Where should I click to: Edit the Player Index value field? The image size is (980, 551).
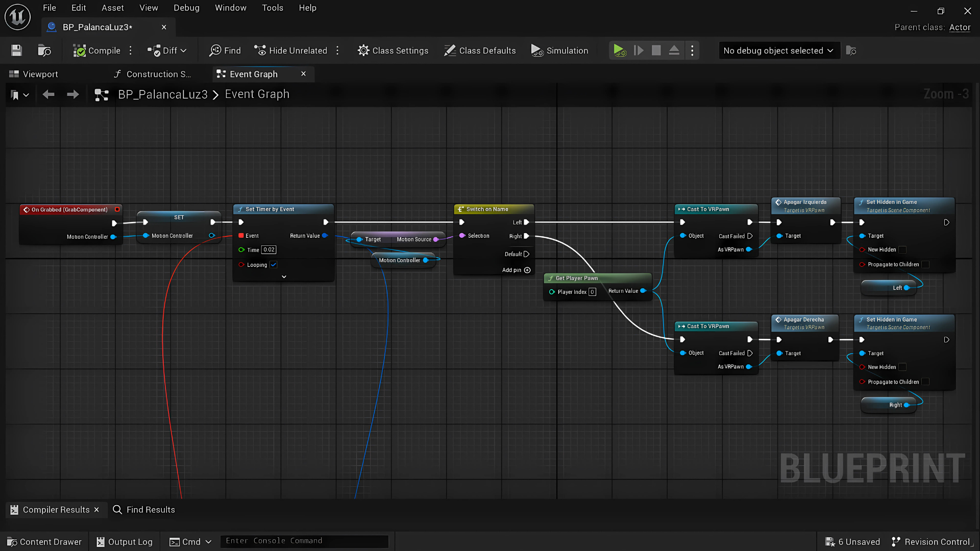click(x=592, y=292)
